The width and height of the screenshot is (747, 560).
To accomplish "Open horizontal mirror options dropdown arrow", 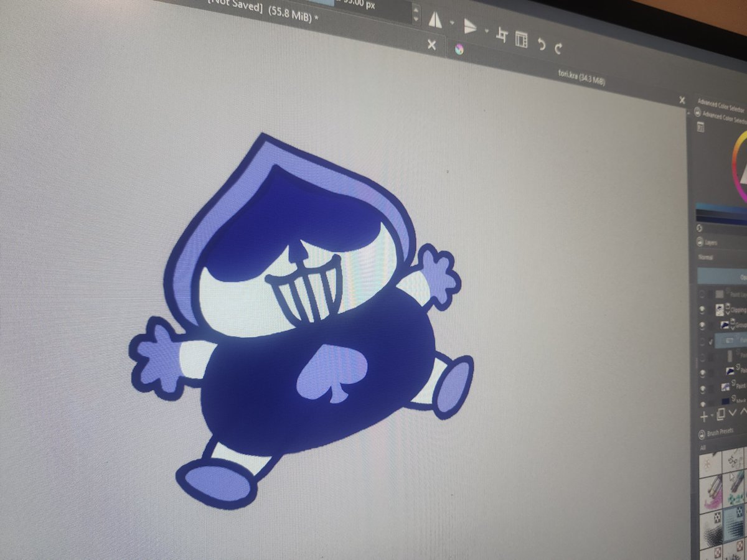I will click(x=452, y=22).
